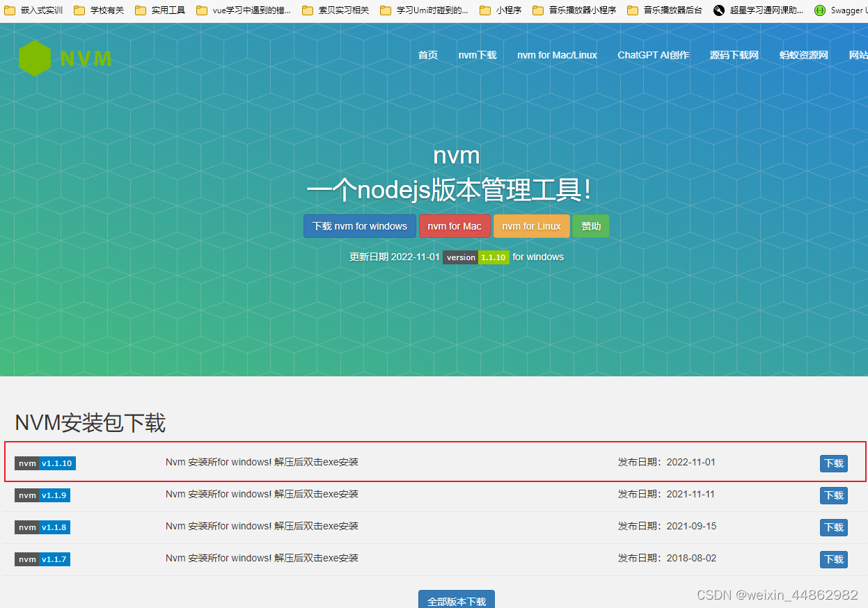This screenshot has height=608, width=868.
Task: Click the 源码下载网 link
Action: 734,55
